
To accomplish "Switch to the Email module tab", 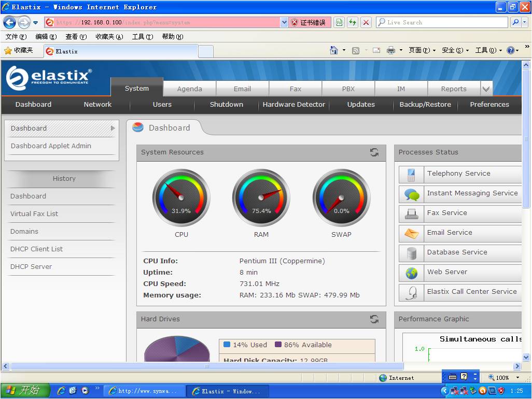I will (x=242, y=89).
